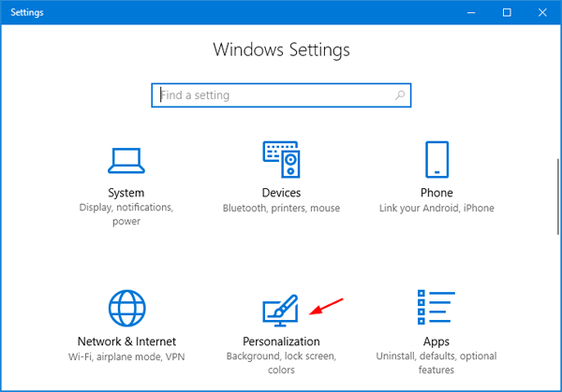
Task: Maximize the Settings window
Action: [x=507, y=12]
